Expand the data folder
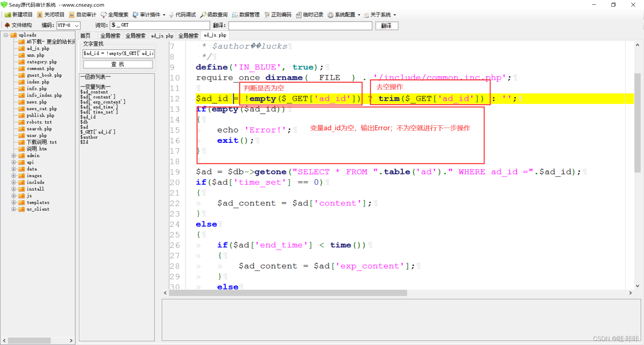Image resolution: width=644 pixels, height=345 pixels. (x=14, y=169)
